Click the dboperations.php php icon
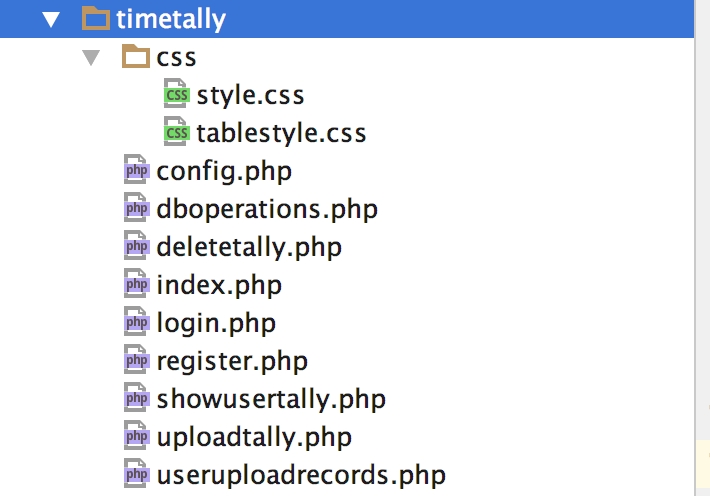The width and height of the screenshot is (710, 496). coord(137,208)
